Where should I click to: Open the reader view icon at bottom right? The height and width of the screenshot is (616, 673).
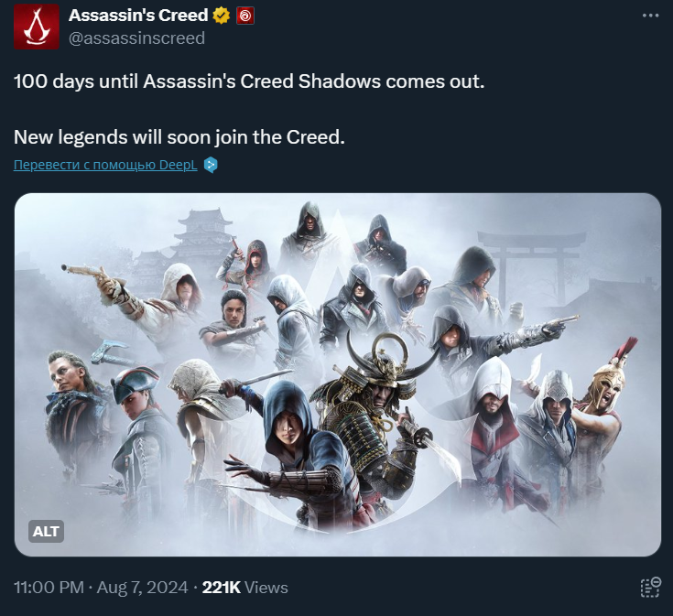[x=651, y=587]
